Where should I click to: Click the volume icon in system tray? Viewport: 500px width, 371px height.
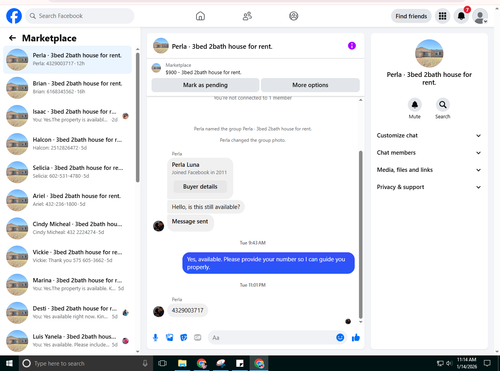pyautogui.click(x=449, y=363)
